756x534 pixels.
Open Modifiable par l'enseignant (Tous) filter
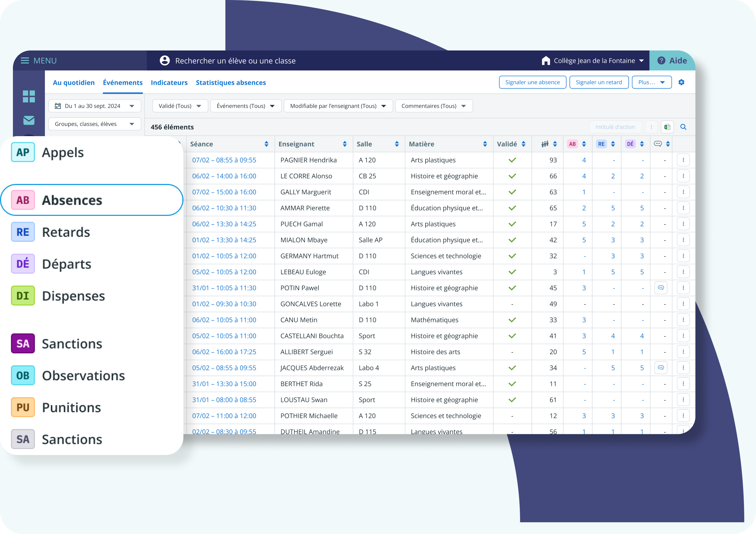click(x=338, y=106)
